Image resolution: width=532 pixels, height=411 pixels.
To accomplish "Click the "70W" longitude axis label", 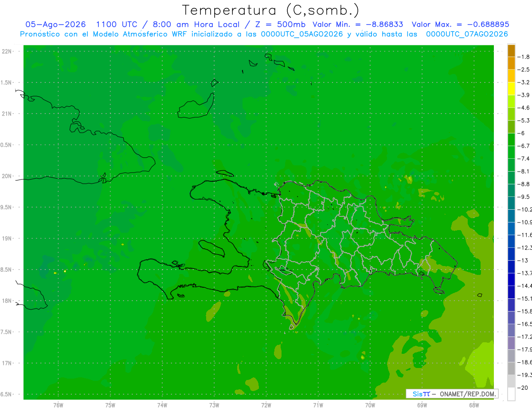I will 370,405.
